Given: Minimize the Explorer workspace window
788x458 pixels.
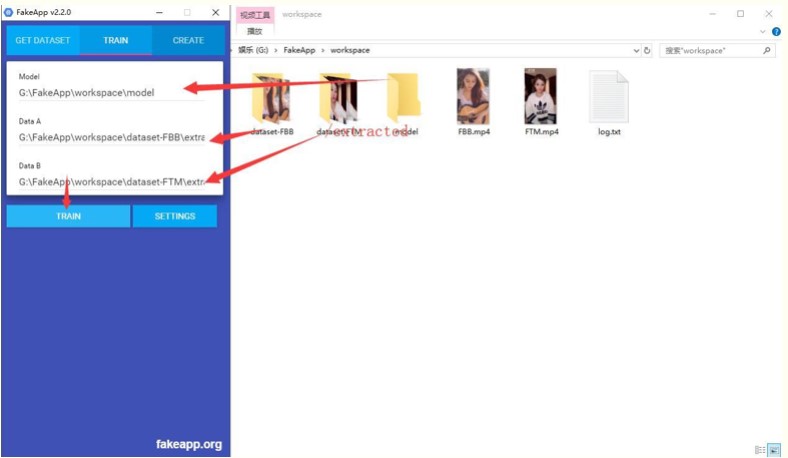Looking at the screenshot, I should click(712, 14).
